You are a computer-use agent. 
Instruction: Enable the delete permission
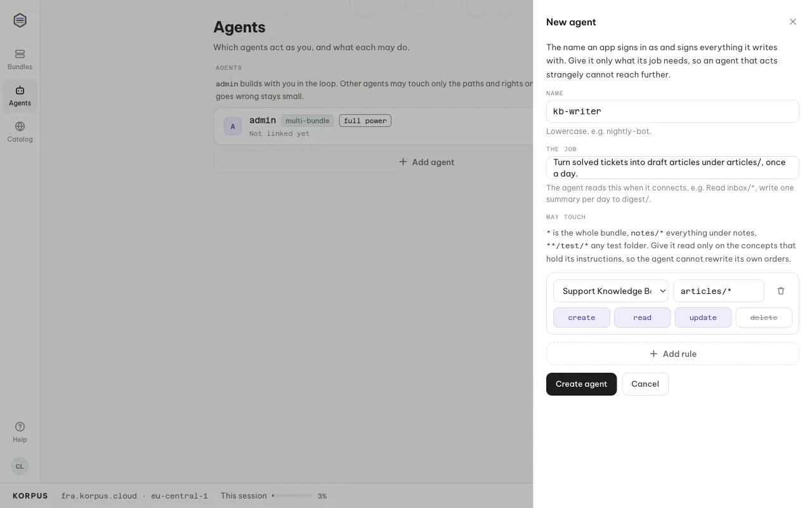764,317
